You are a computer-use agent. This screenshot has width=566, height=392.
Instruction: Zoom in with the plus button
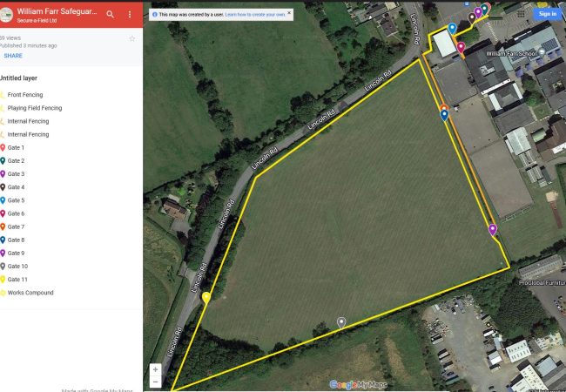[155, 368]
